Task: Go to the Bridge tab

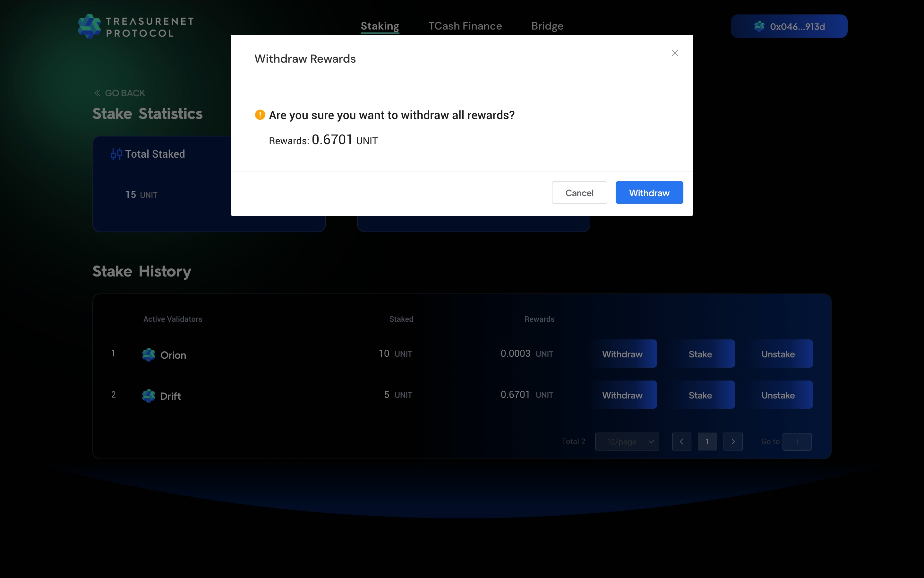Action: (547, 26)
